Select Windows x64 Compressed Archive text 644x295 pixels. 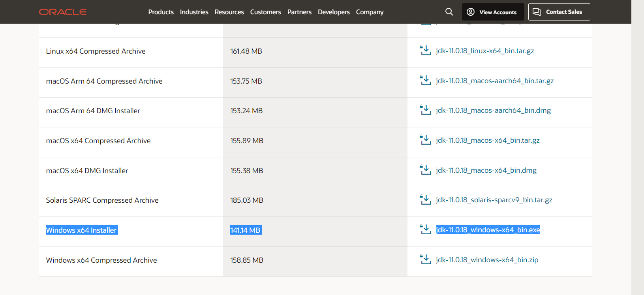(101, 260)
